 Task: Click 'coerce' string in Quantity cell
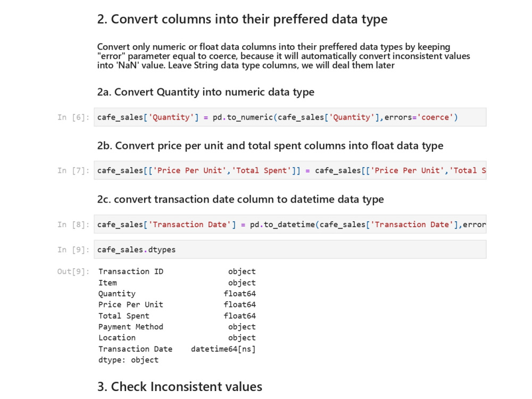tap(435, 118)
